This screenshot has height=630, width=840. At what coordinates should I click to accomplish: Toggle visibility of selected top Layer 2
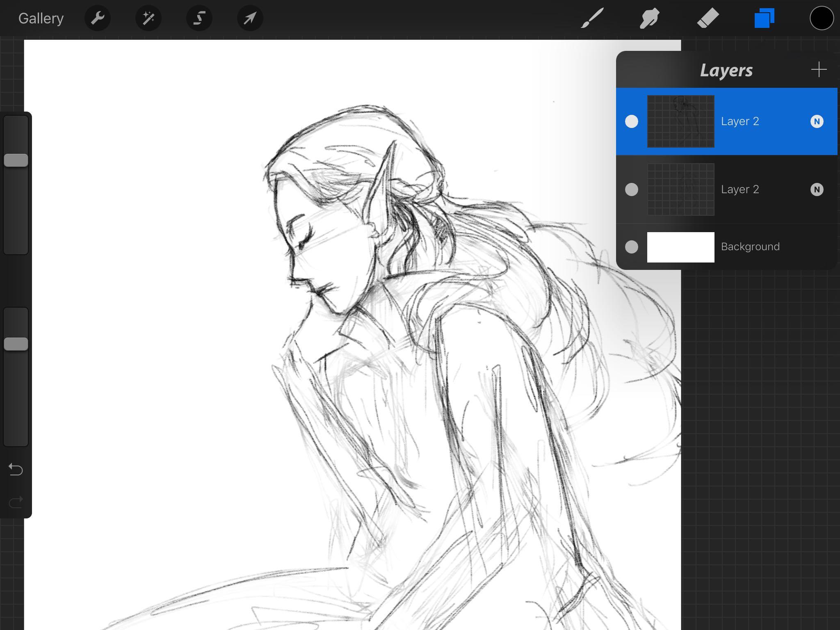click(x=632, y=121)
